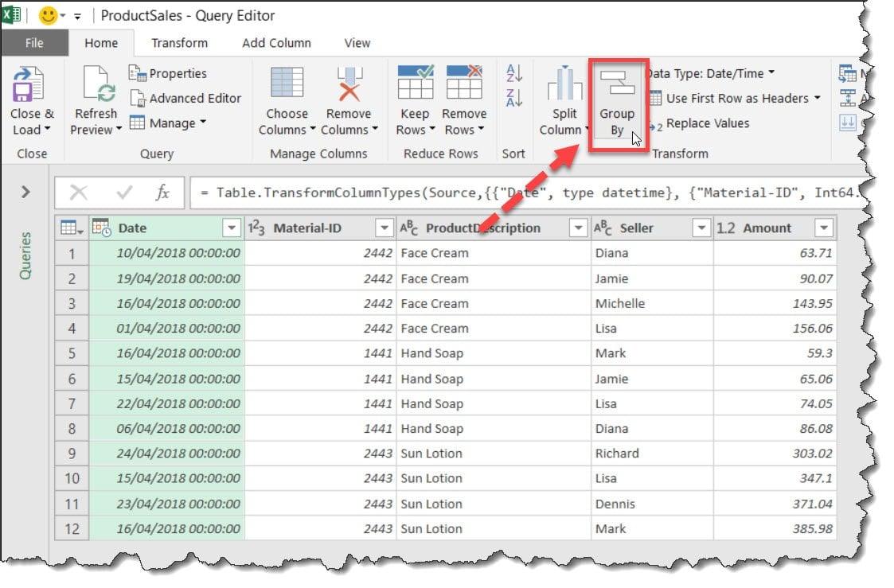The image size is (894, 588).
Task: Open the Add Column tab
Action: (x=275, y=43)
